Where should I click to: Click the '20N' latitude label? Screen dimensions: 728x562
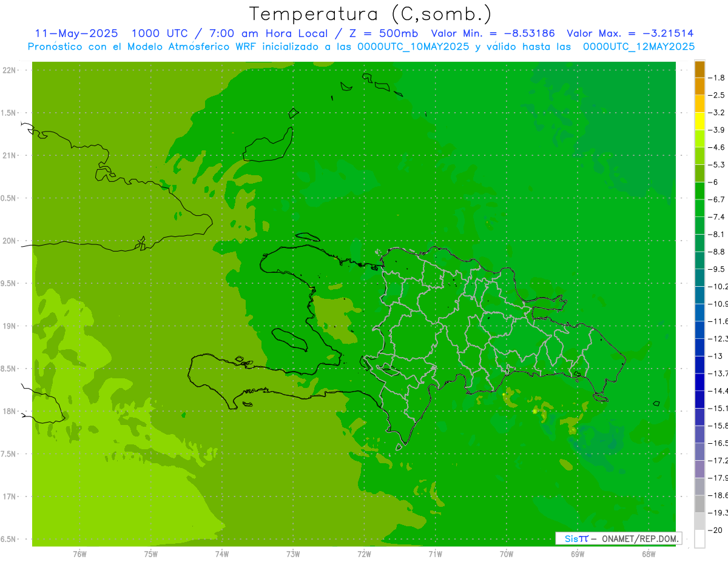point(9,241)
